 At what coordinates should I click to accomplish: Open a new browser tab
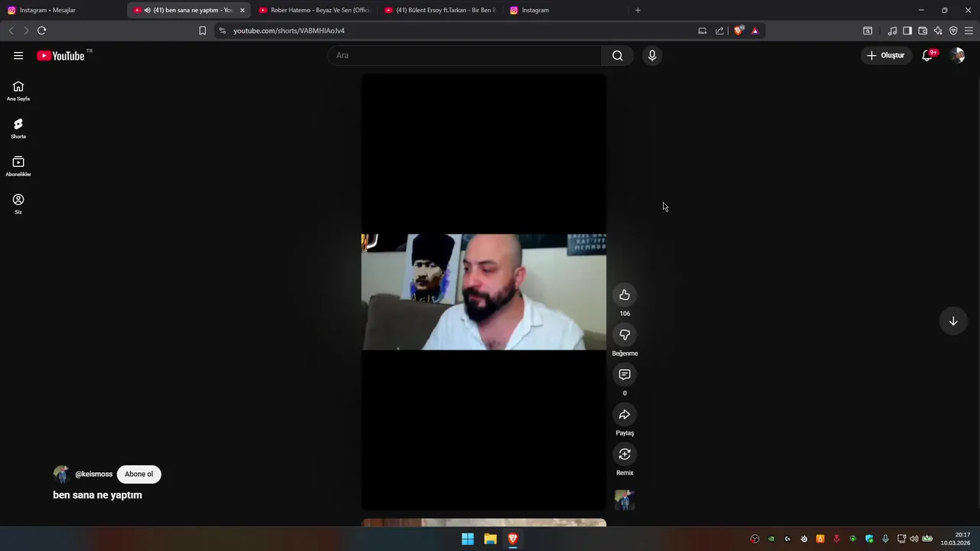coord(638,10)
